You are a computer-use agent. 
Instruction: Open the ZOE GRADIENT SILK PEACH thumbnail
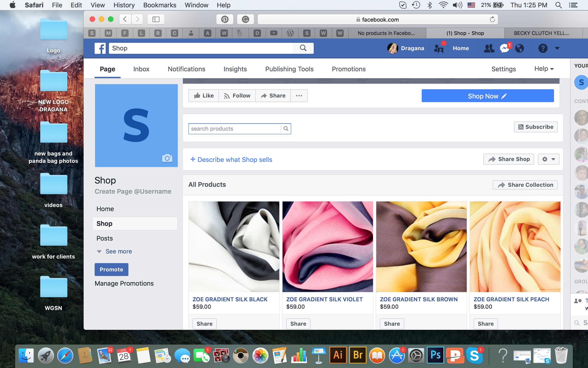[x=515, y=247]
